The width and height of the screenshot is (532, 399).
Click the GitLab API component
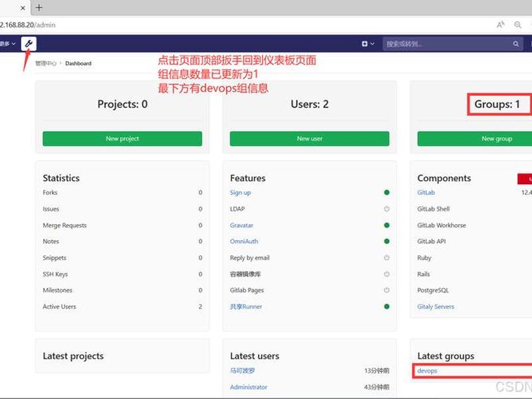pyautogui.click(x=432, y=241)
